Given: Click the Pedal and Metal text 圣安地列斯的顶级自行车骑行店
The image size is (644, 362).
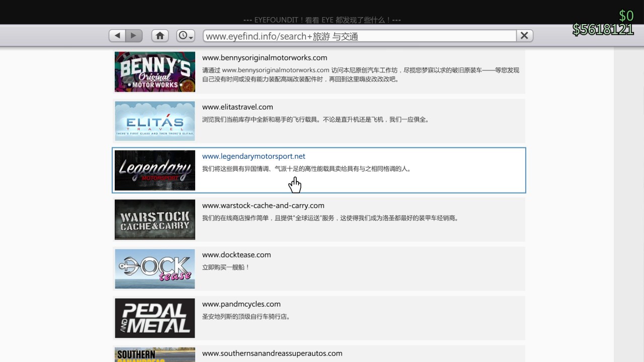Looking at the screenshot, I should click(x=246, y=317).
